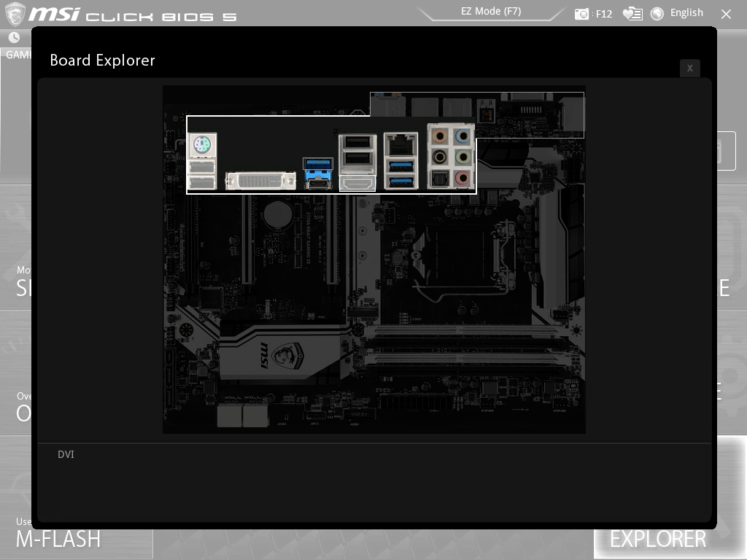Click the Board Explorer title
This screenshot has width=747, height=560.
click(x=102, y=61)
